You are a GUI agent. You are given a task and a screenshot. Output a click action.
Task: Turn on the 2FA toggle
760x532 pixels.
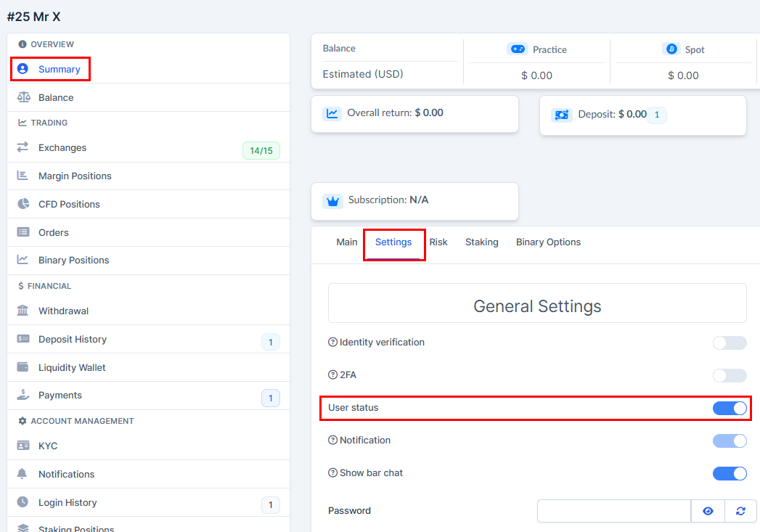pyautogui.click(x=729, y=375)
